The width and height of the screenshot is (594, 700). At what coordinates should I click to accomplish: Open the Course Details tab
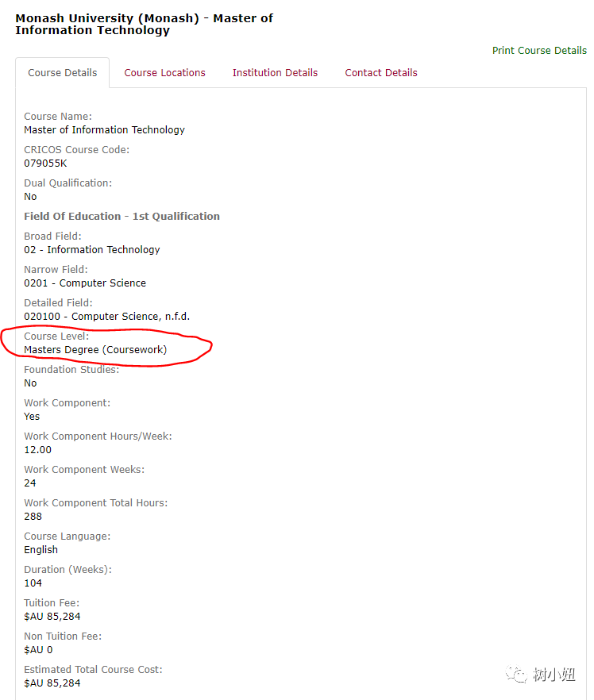(63, 73)
